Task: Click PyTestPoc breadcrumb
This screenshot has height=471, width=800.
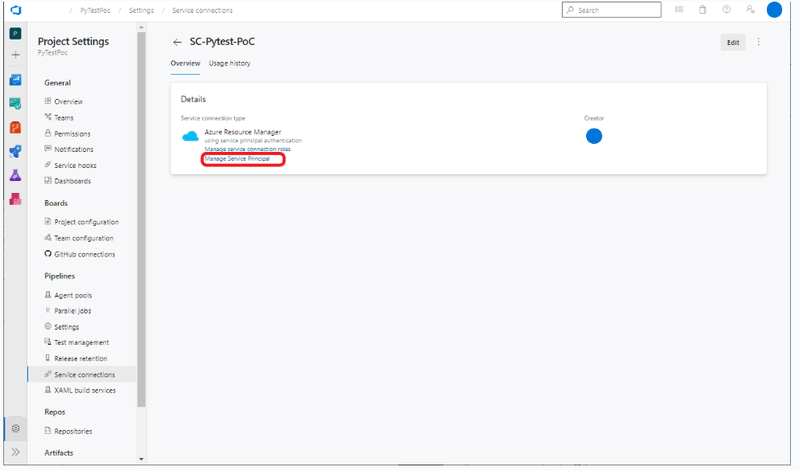Action: (x=95, y=10)
